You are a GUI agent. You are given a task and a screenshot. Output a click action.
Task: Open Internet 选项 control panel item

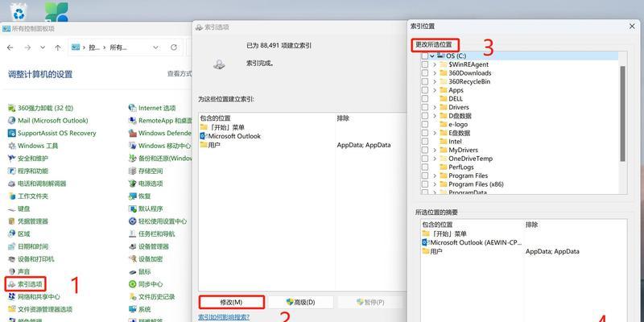pyautogui.click(x=156, y=108)
